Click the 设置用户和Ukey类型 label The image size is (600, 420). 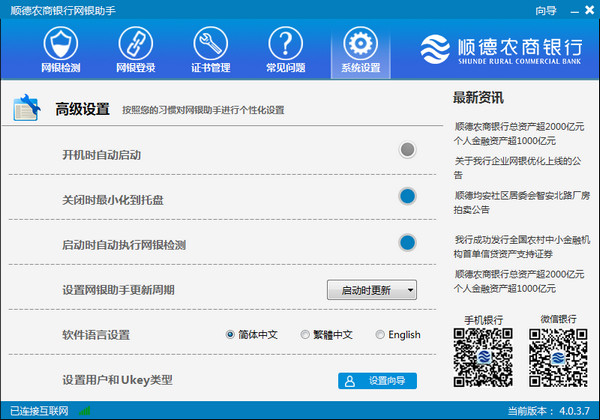117,380
